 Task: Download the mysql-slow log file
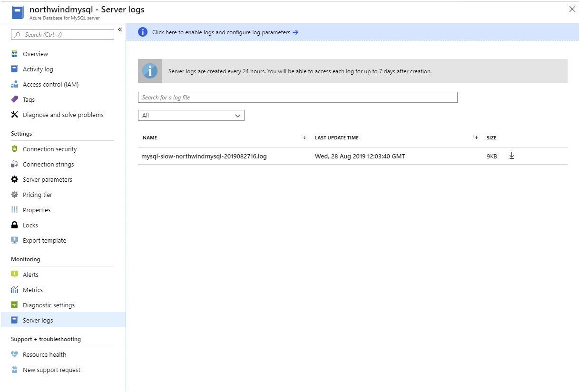(x=512, y=156)
